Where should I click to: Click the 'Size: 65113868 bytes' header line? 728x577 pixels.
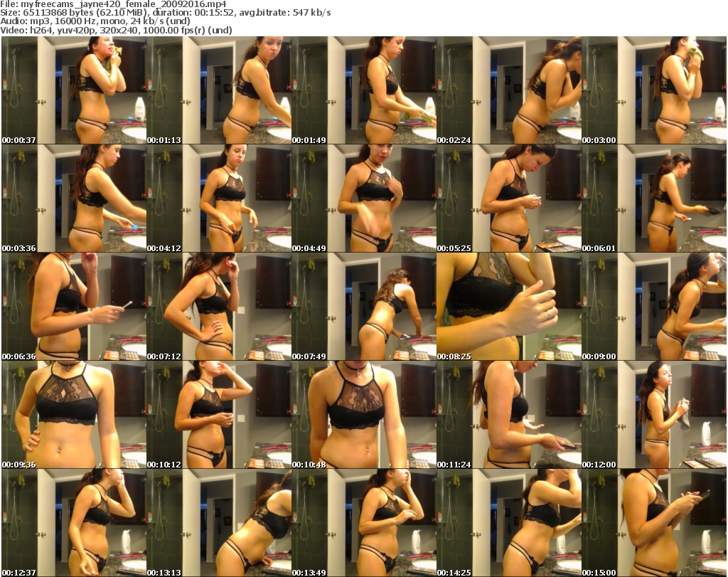coord(165,13)
